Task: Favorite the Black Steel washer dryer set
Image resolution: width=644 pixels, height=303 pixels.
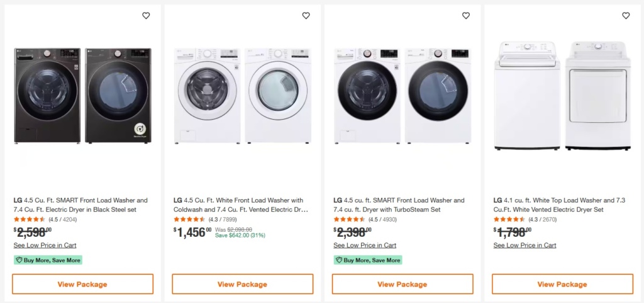Action: [146, 16]
